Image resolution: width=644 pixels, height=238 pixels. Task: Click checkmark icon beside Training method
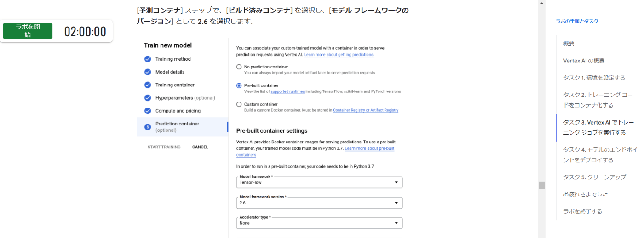(x=148, y=59)
